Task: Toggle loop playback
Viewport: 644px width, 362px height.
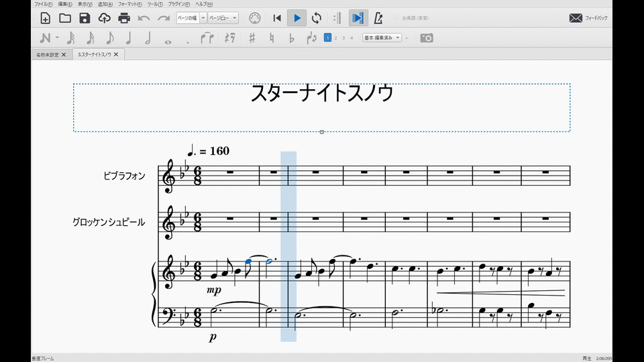Action: point(316,18)
